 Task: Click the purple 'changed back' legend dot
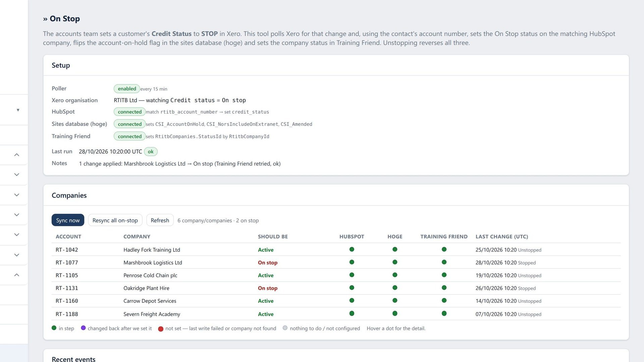[83, 328]
